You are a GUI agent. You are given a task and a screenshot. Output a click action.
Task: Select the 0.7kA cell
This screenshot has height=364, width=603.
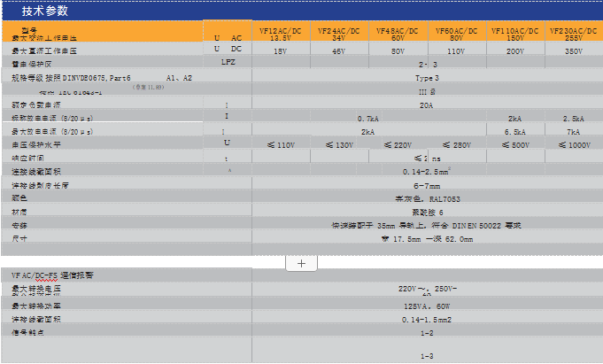point(367,118)
